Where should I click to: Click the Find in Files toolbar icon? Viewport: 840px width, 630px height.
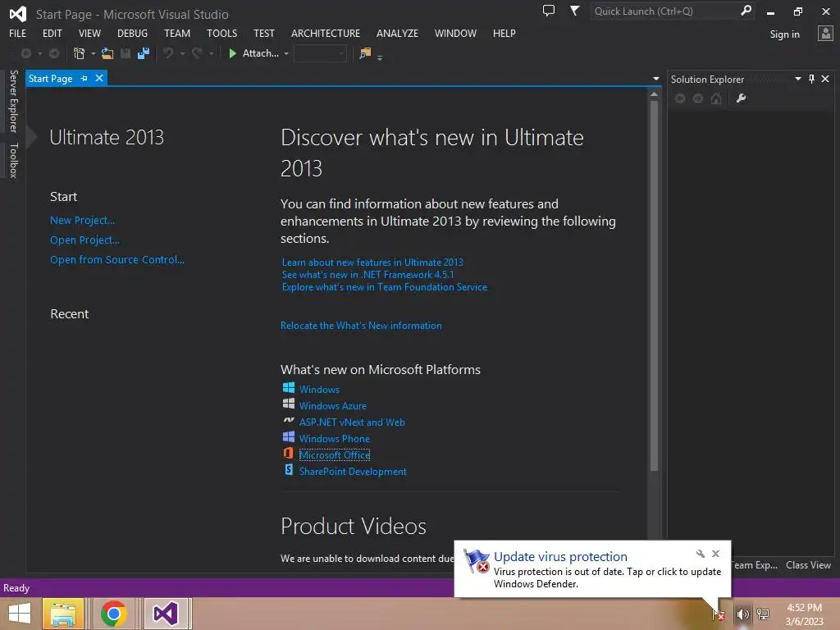[x=365, y=53]
